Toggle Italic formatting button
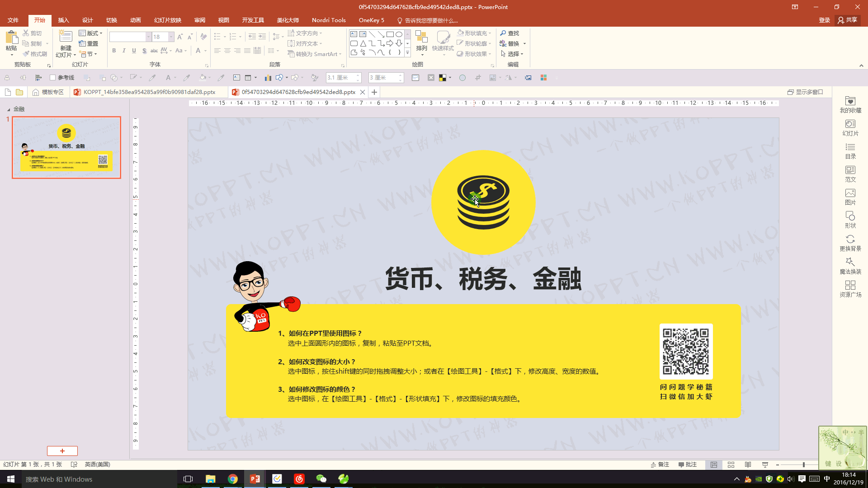The image size is (868, 488). [124, 51]
